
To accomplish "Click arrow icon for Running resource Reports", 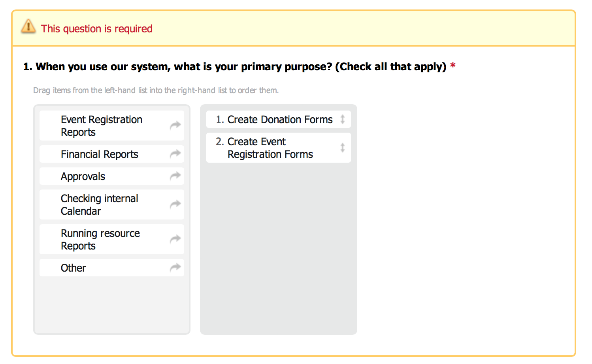I will (175, 239).
